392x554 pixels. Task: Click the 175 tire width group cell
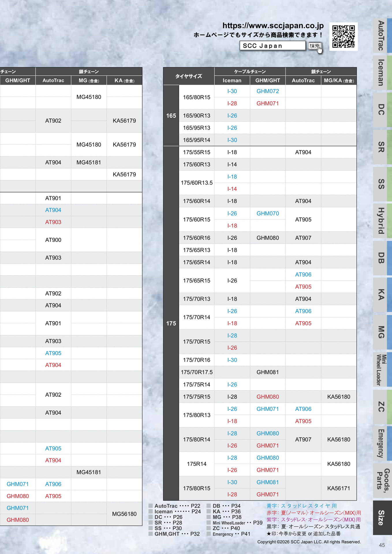click(171, 323)
